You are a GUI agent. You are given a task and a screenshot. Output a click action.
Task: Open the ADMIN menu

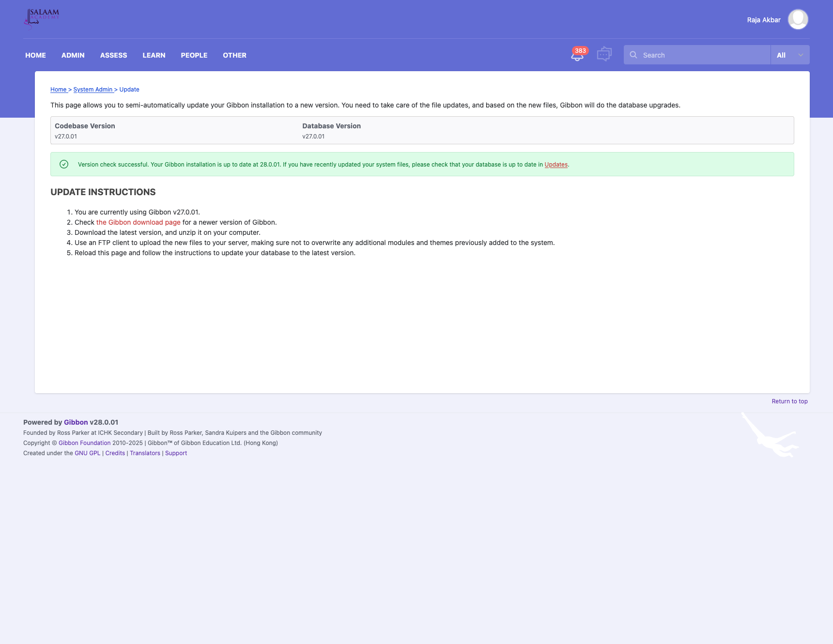click(x=73, y=55)
